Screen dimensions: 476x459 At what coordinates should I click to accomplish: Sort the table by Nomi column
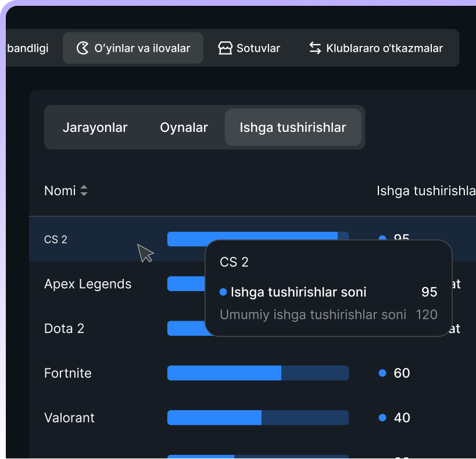point(60,191)
